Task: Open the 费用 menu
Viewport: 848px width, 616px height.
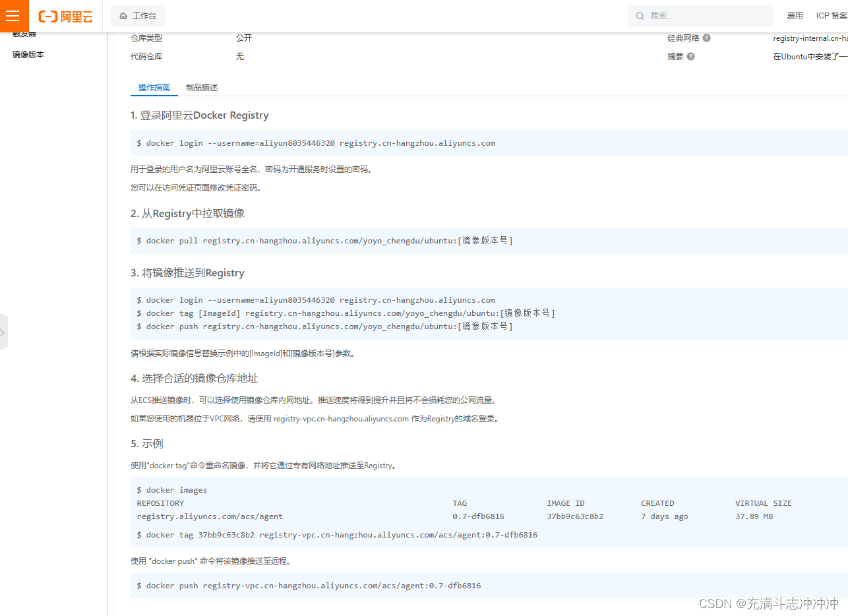Action: click(795, 16)
